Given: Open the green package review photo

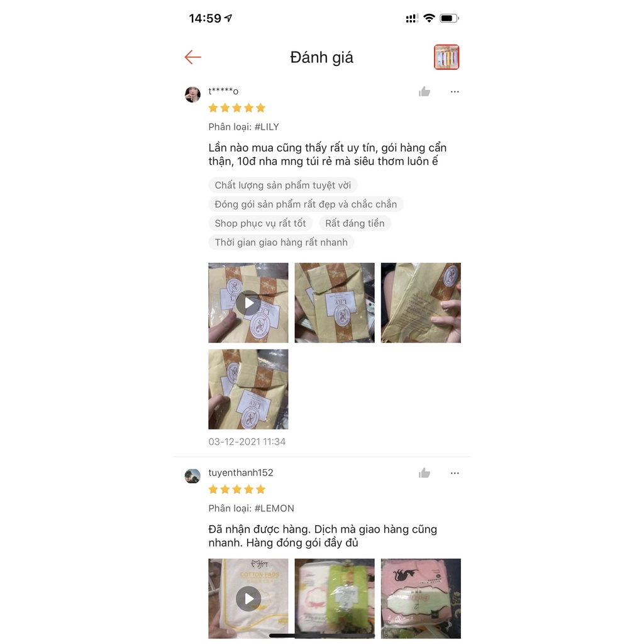Looking at the screenshot, I should click(x=335, y=599).
